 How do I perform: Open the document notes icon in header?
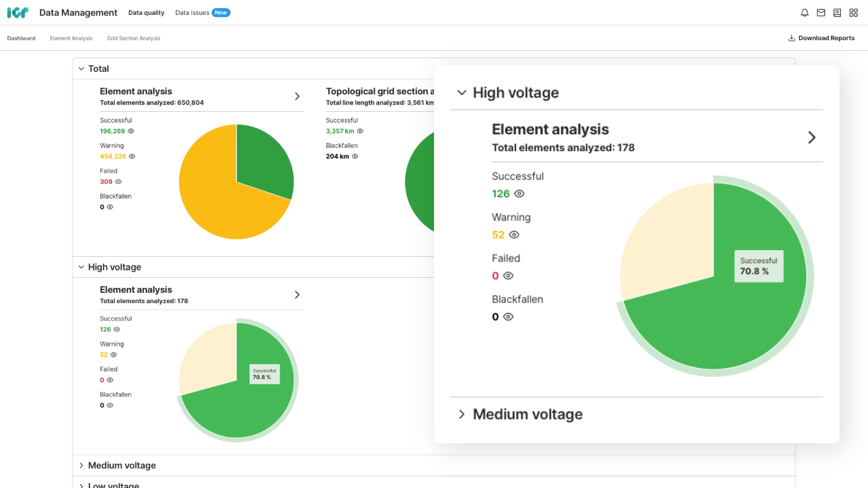(x=837, y=13)
